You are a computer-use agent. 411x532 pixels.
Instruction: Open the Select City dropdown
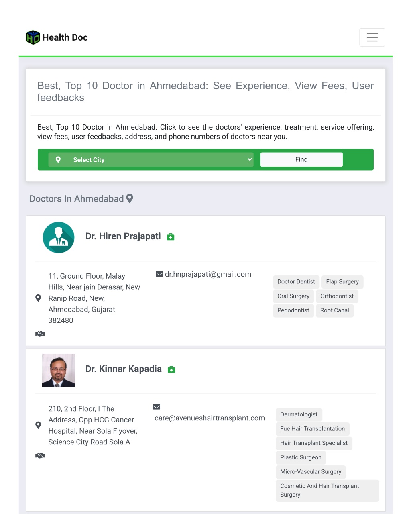click(x=151, y=160)
